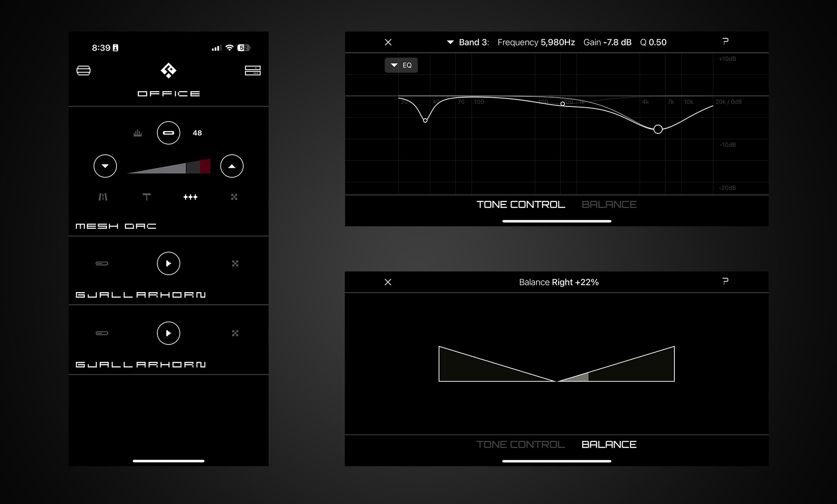Close the Balance Right +22% panel

coord(388,282)
